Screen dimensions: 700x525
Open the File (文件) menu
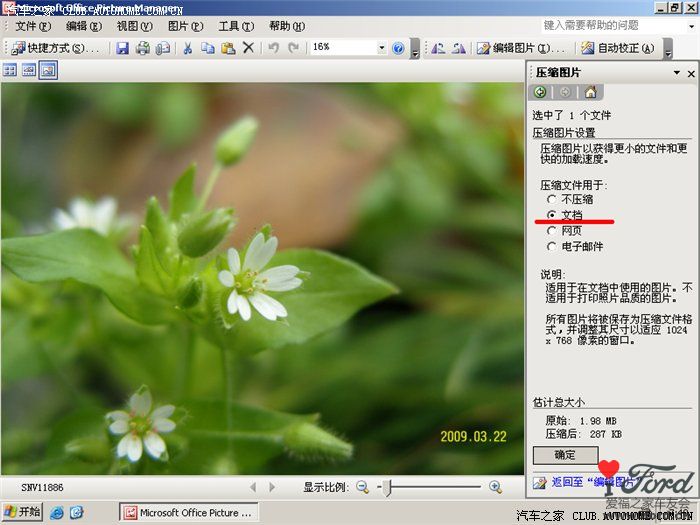(33, 26)
